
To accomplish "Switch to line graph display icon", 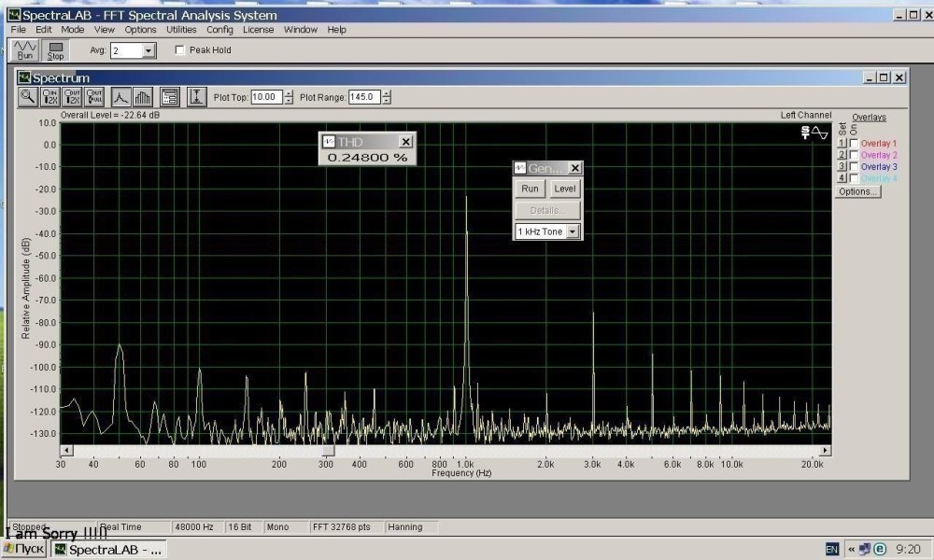I will (121, 96).
